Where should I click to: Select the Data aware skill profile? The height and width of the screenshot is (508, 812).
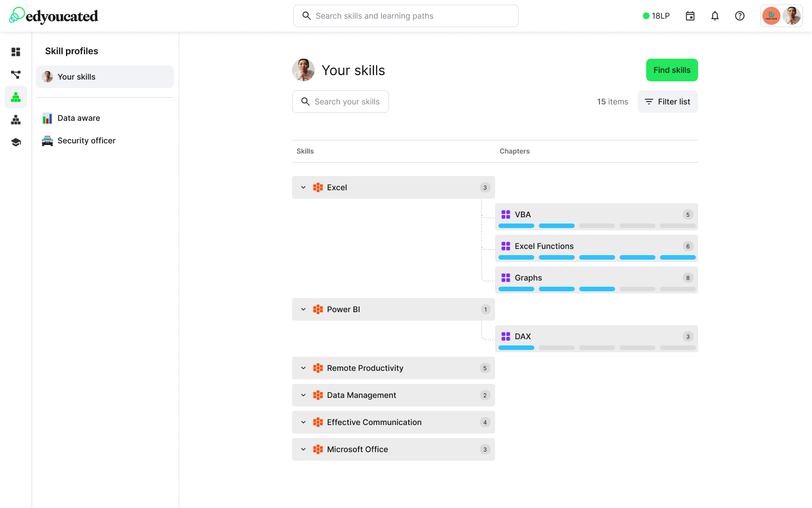click(x=78, y=118)
